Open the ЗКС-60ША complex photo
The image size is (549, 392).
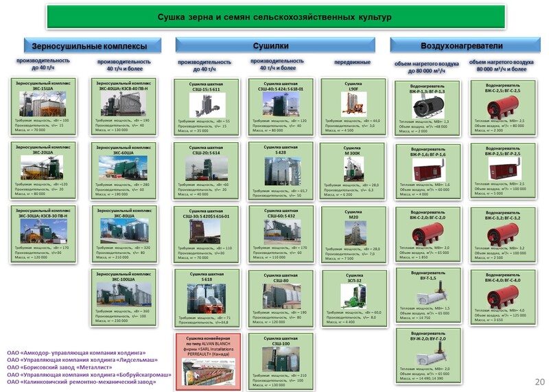[x=123, y=168]
